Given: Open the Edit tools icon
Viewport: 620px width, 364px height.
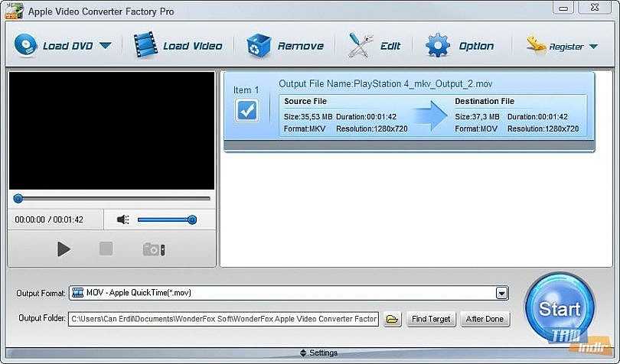Looking at the screenshot, I should click(x=361, y=46).
